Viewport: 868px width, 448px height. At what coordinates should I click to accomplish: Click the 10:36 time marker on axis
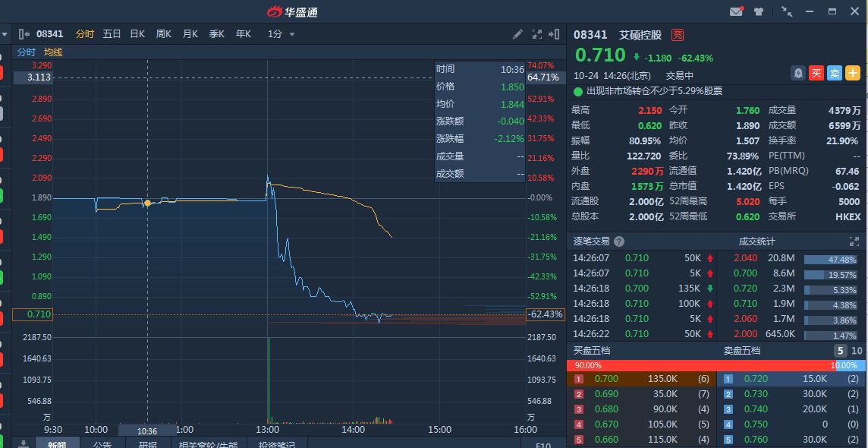(x=147, y=431)
